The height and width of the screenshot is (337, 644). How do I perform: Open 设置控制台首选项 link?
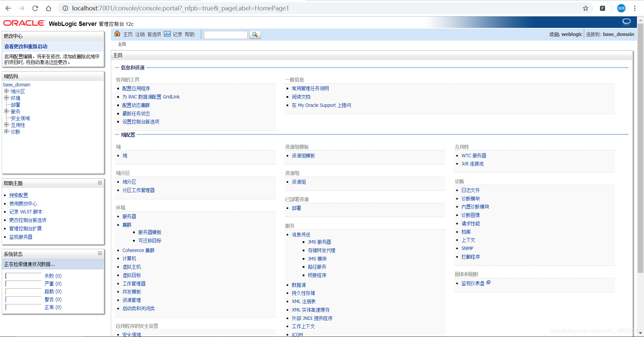(x=141, y=122)
